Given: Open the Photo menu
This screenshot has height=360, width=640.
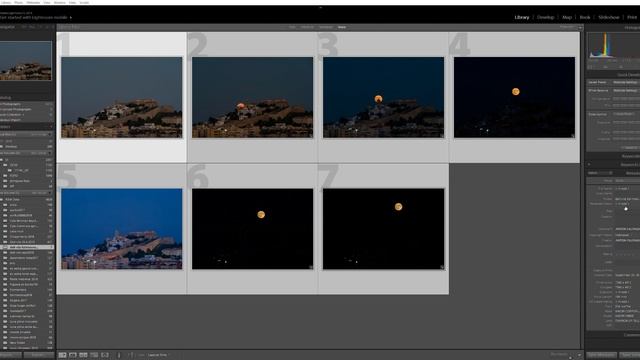Looking at the screenshot, I should pos(18,2).
